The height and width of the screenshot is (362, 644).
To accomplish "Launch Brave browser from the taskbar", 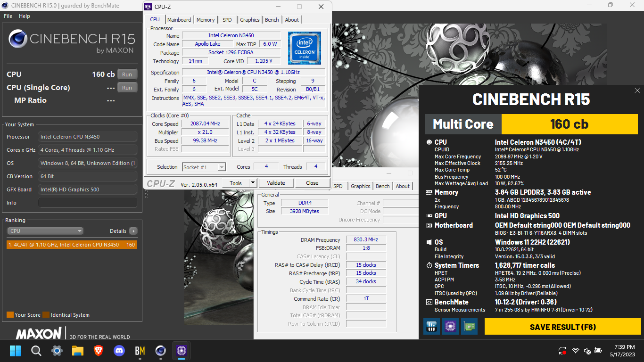I will (x=99, y=351).
